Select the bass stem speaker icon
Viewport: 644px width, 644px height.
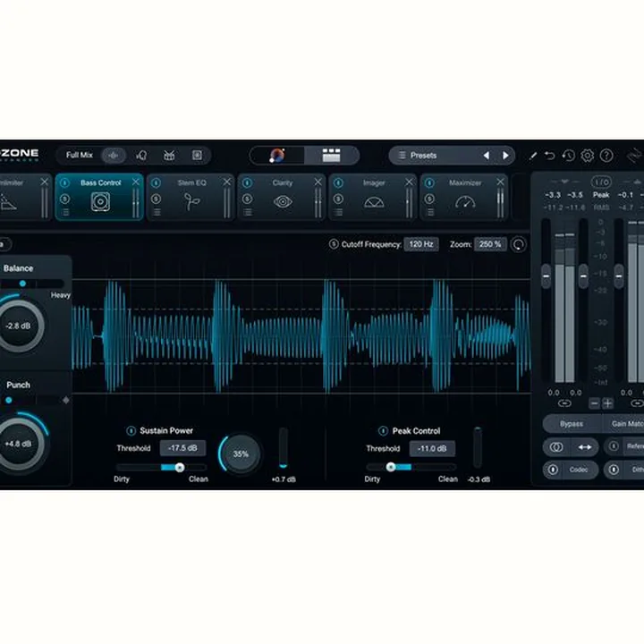click(x=197, y=156)
